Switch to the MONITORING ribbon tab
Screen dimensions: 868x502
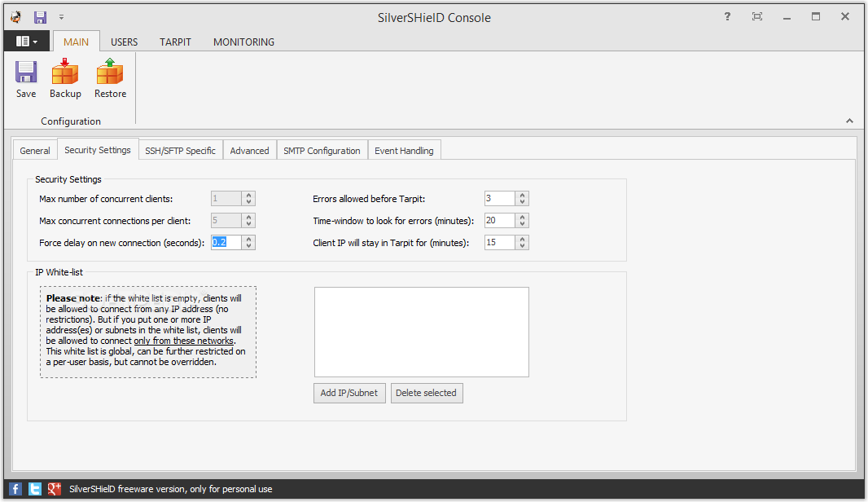(243, 42)
